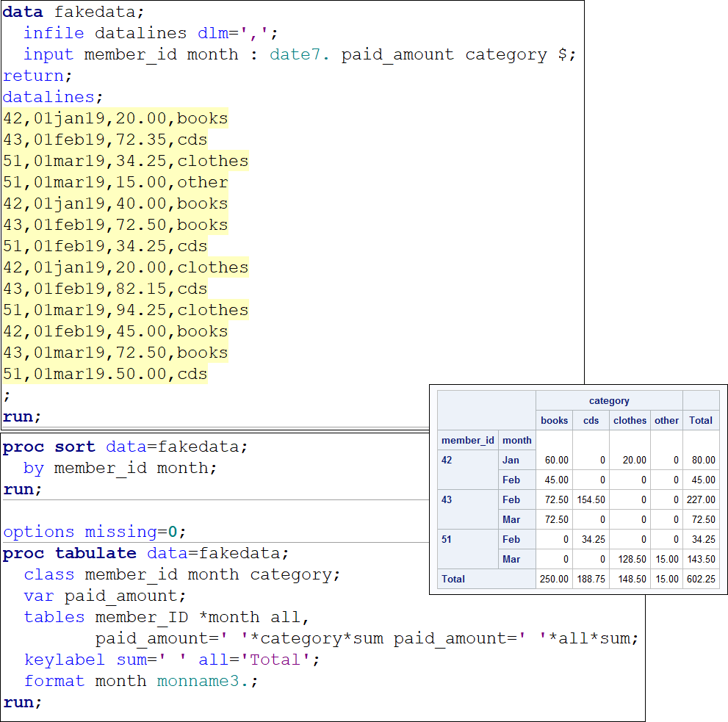Viewport: 728px width, 722px height.
Task: Click the '250.00' books total
Action: (554, 579)
